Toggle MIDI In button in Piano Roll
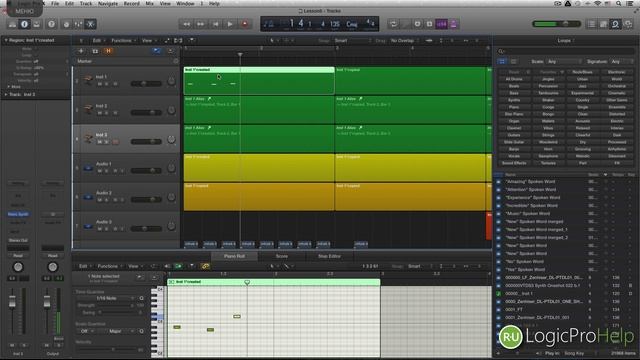640x360 pixels. (178, 266)
